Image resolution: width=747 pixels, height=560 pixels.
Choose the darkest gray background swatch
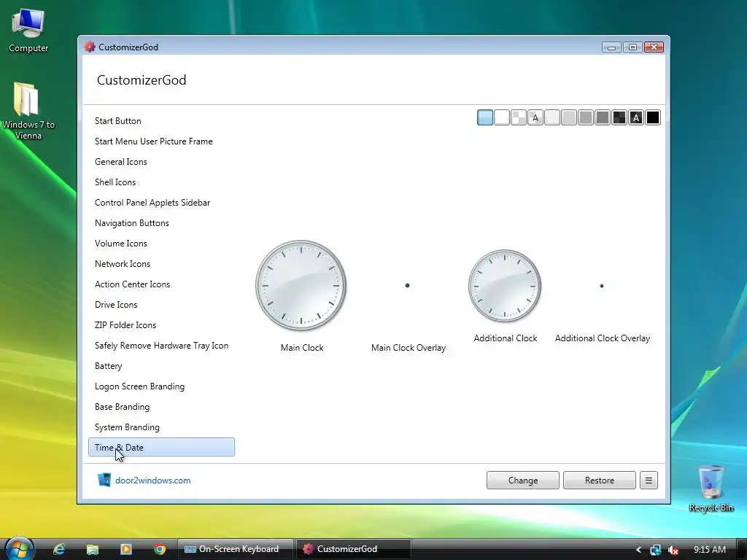pos(603,117)
